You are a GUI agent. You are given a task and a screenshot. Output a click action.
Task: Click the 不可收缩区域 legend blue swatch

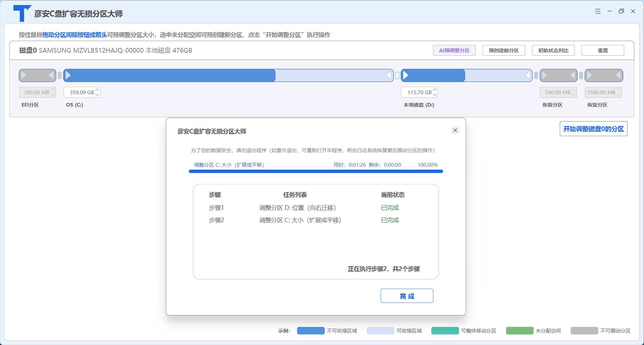(311, 331)
